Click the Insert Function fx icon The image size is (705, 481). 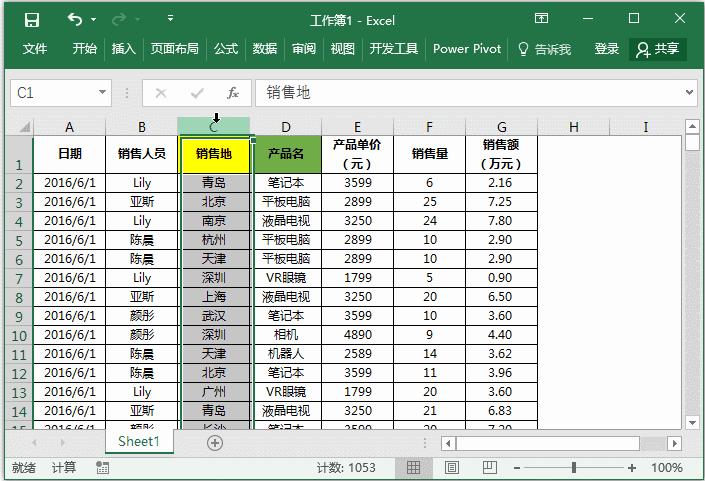(x=233, y=93)
